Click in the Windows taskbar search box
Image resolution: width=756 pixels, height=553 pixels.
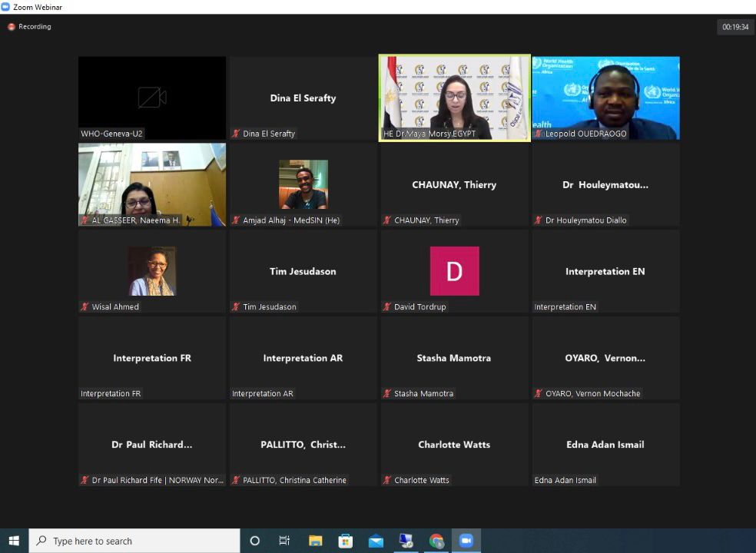click(134, 541)
